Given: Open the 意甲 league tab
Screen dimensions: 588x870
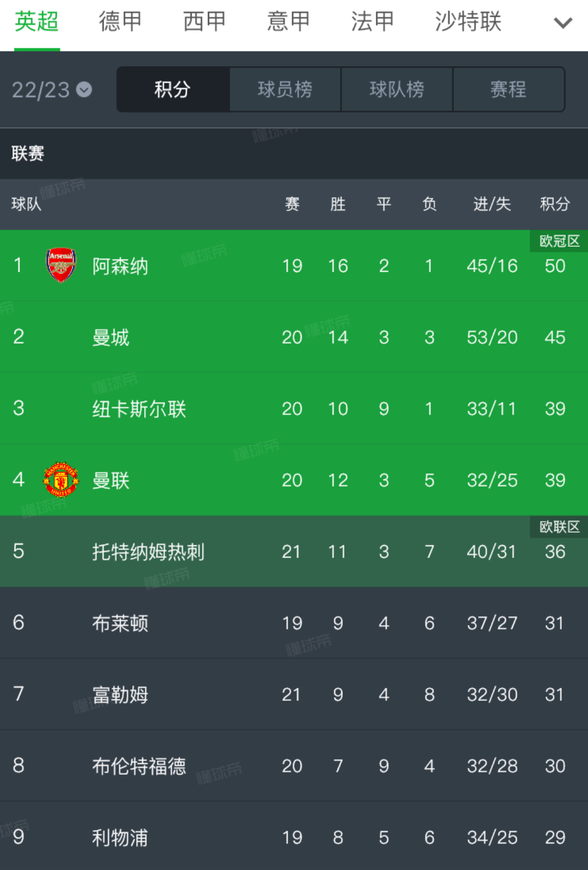Looking at the screenshot, I should coord(287,22).
